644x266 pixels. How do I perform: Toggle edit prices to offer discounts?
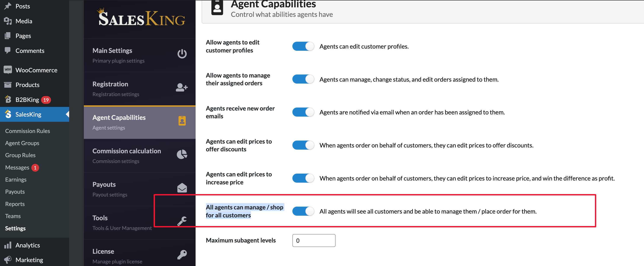(x=303, y=145)
